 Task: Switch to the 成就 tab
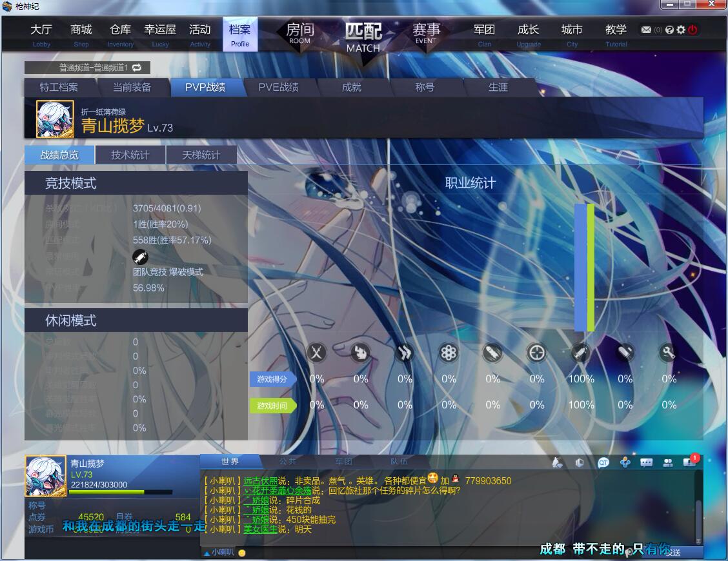[x=352, y=87]
